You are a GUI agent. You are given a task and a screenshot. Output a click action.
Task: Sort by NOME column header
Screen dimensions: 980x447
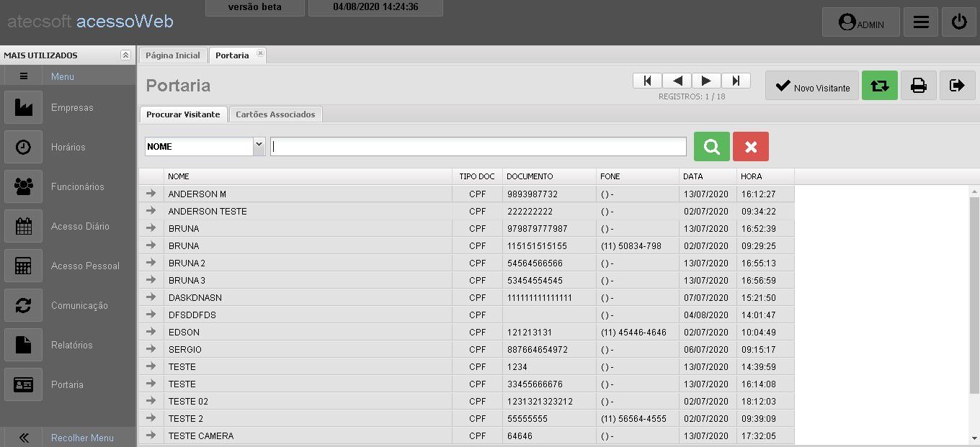pos(308,176)
